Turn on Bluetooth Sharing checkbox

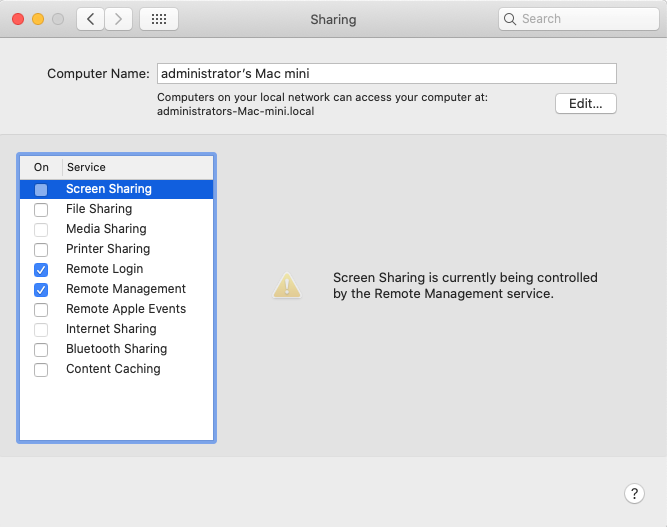pyautogui.click(x=41, y=349)
